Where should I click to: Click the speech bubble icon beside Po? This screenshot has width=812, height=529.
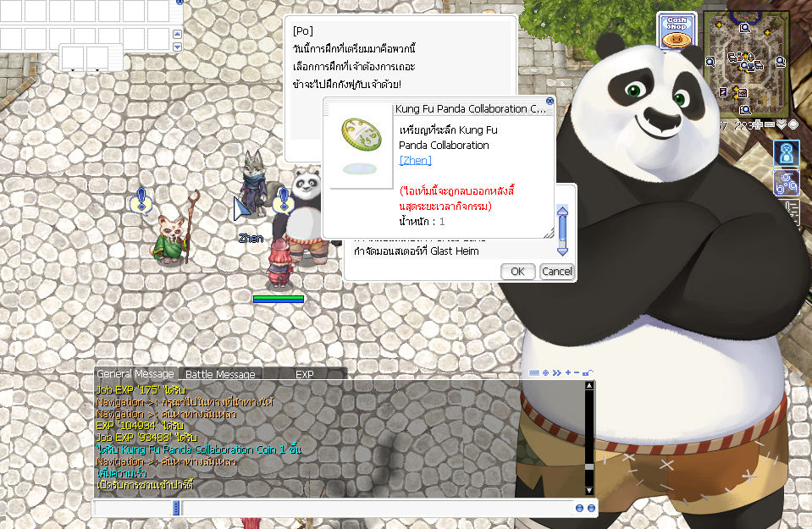point(284,201)
